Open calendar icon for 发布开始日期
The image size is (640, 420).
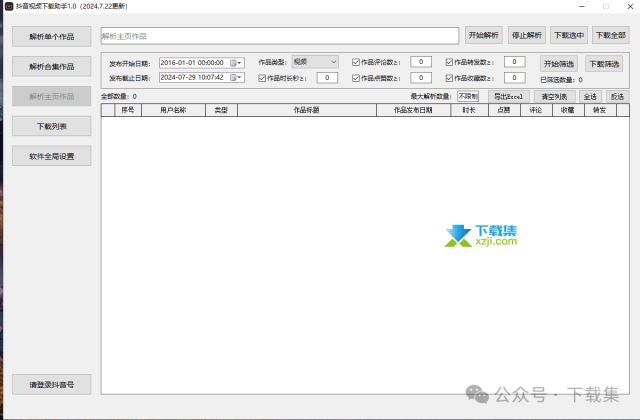coord(236,63)
